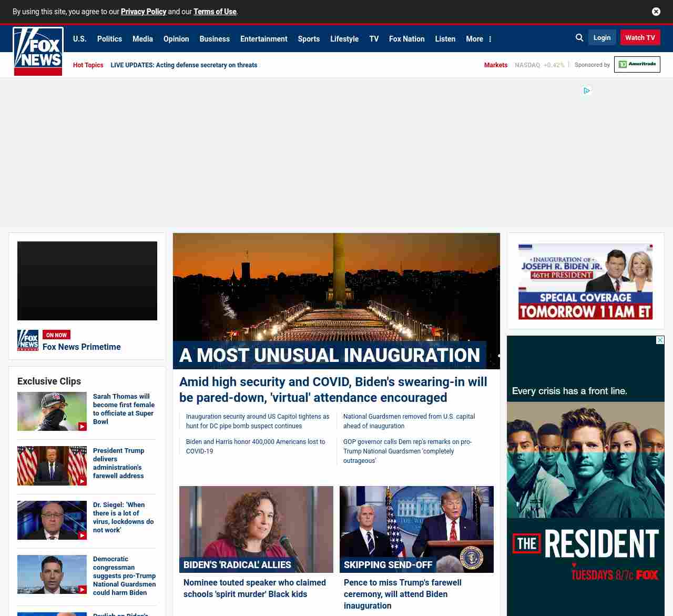Screen dimensions: 673x616
Task: Open the Opinion section
Action: point(176,39)
